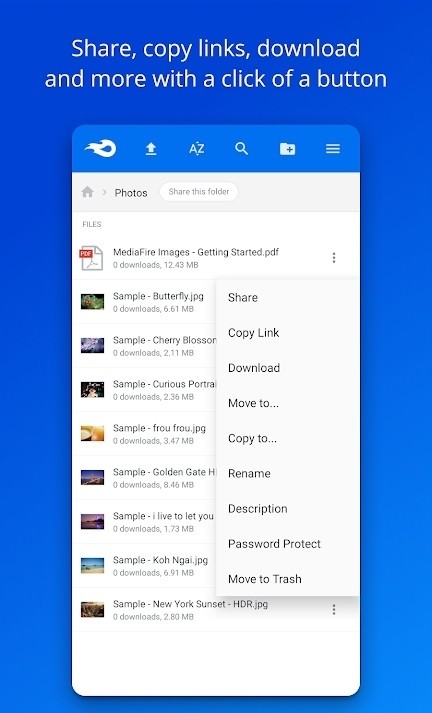432x713 pixels.
Task: Open options dots for New York Sunset file
Action: click(334, 610)
